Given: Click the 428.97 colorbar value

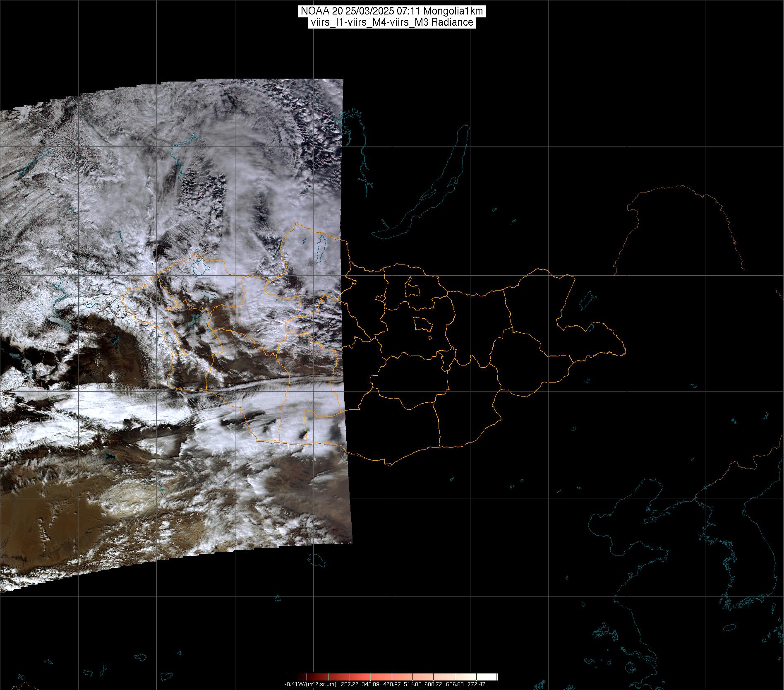Looking at the screenshot, I should tap(392, 684).
